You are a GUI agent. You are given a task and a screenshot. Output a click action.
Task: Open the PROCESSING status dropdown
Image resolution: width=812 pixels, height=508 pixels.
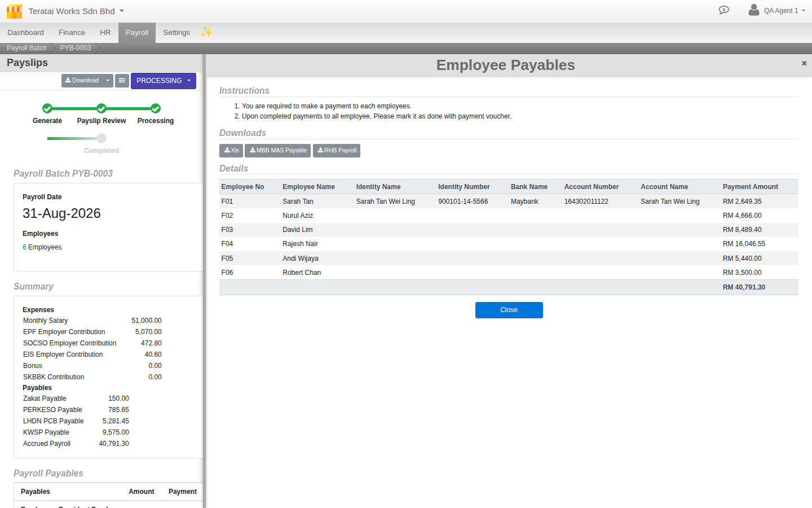[164, 81]
